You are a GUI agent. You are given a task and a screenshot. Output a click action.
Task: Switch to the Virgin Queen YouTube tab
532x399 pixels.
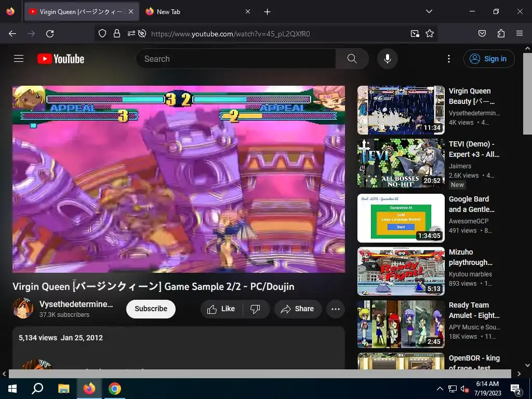coord(82,12)
